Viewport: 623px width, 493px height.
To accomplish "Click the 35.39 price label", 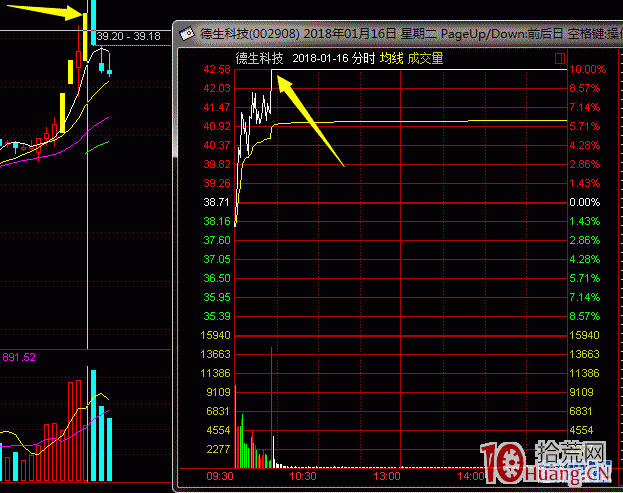I will click(217, 316).
